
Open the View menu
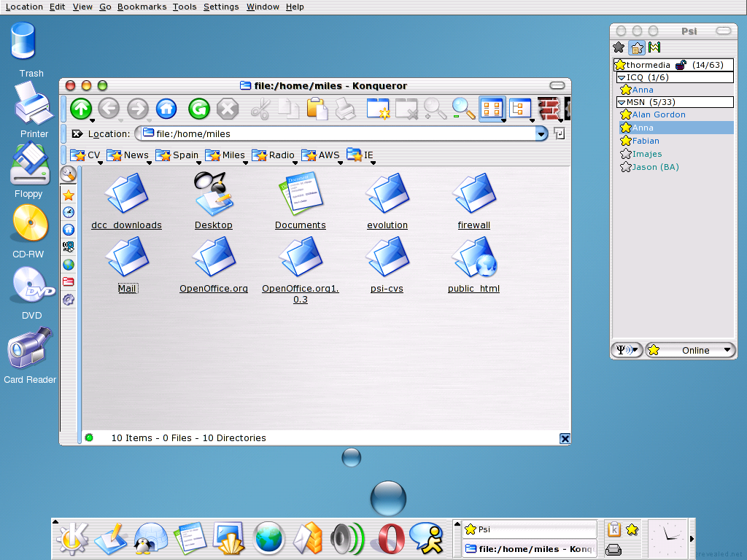point(82,7)
